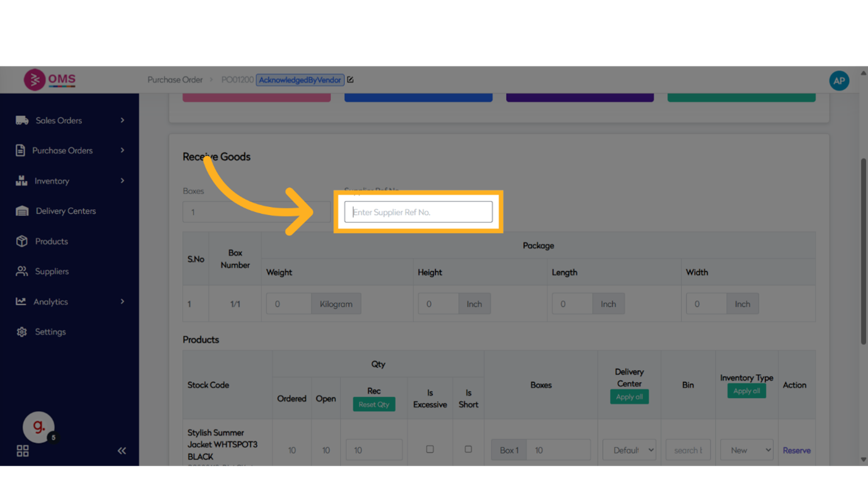Screen dimensions: 868x488
Task: Click the Reserve action link
Action: pyautogui.click(x=796, y=450)
